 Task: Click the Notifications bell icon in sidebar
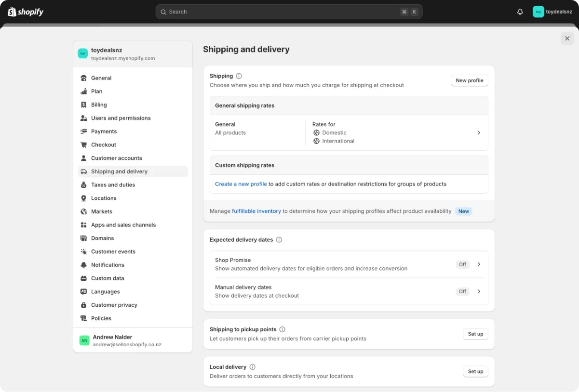(x=83, y=265)
